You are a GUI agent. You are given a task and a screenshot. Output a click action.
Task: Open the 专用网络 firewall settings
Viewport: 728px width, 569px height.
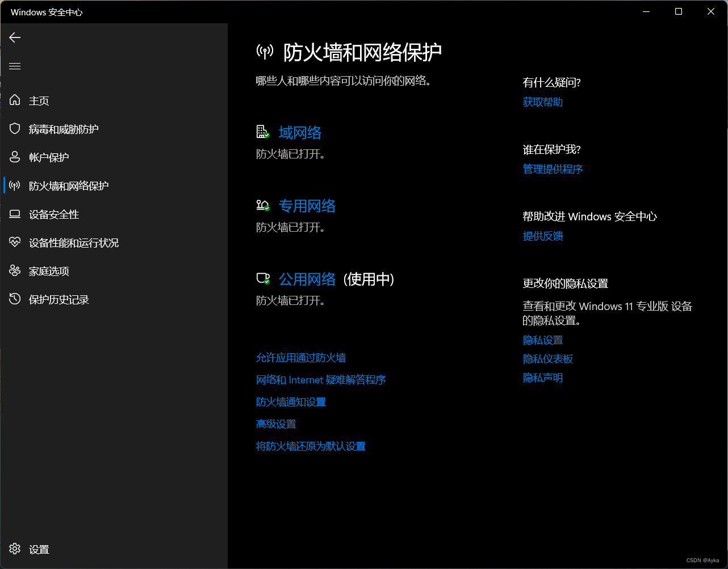point(307,206)
